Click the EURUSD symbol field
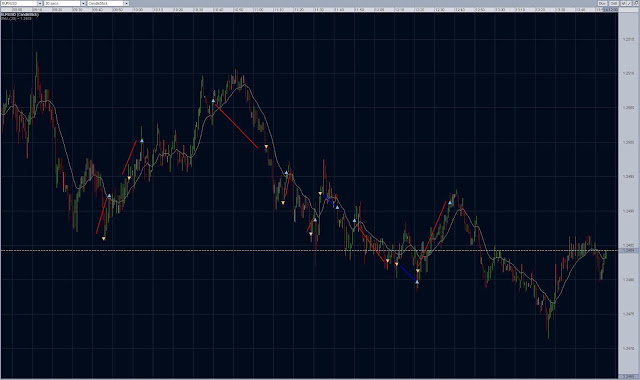 [x=19, y=3]
